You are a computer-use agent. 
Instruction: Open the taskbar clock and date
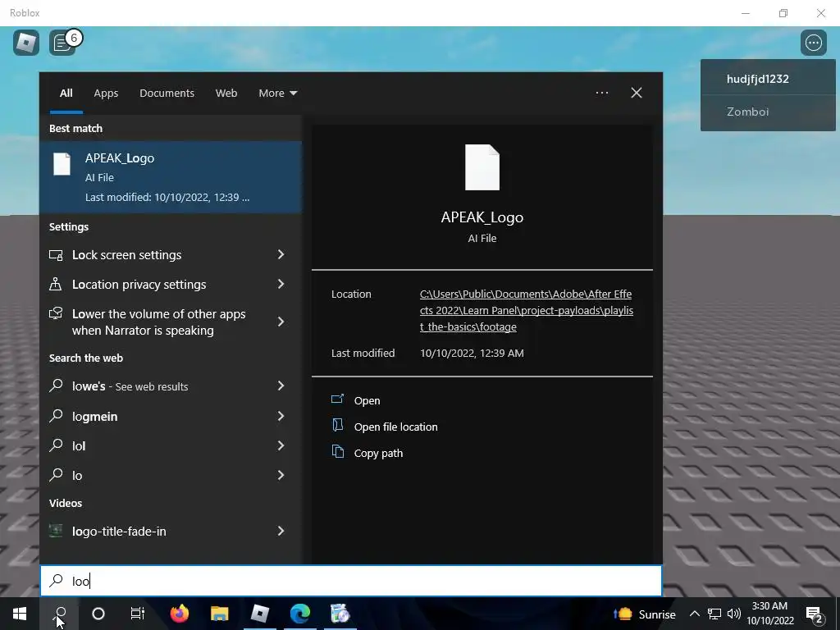(x=769, y=614)
